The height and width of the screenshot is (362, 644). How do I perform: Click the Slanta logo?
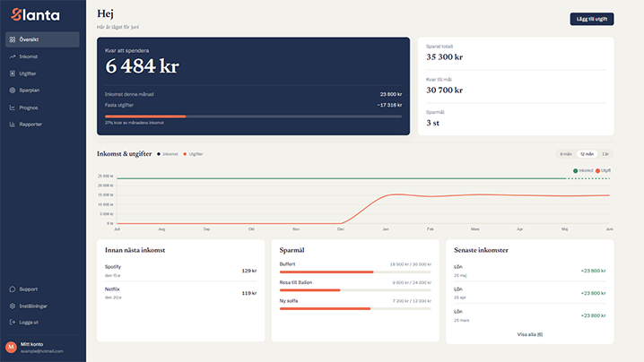35,14
